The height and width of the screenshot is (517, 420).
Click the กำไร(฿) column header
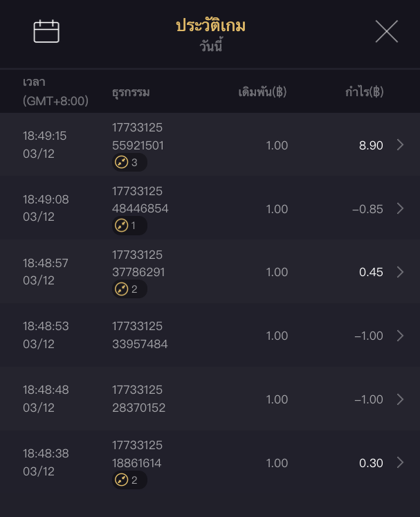click(364, 92)
